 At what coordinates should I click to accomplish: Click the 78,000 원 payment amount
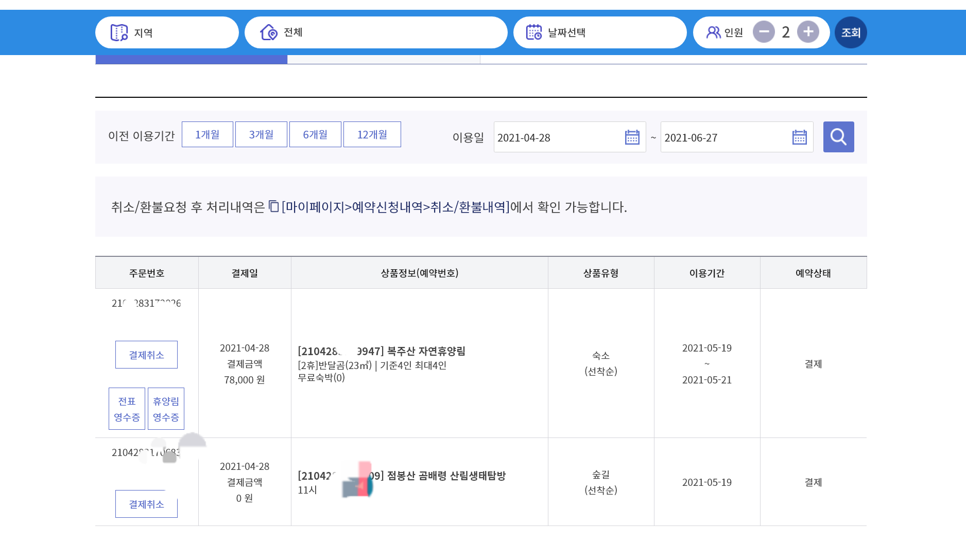pos(245,380)
